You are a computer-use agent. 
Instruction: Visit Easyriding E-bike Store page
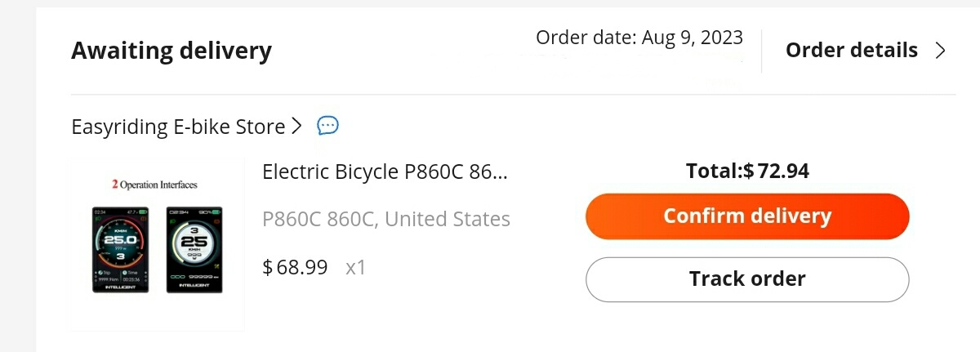pyautogui.click(x=178, y=127)
